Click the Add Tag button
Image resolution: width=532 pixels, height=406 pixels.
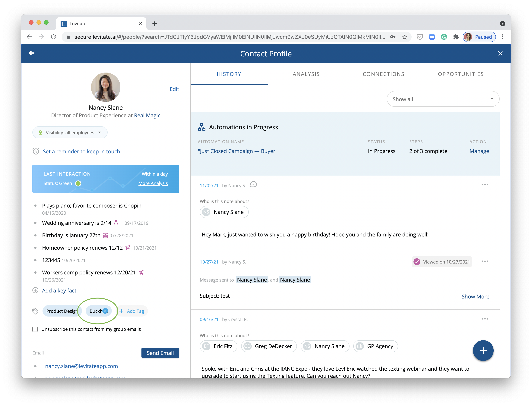point(132,311)
